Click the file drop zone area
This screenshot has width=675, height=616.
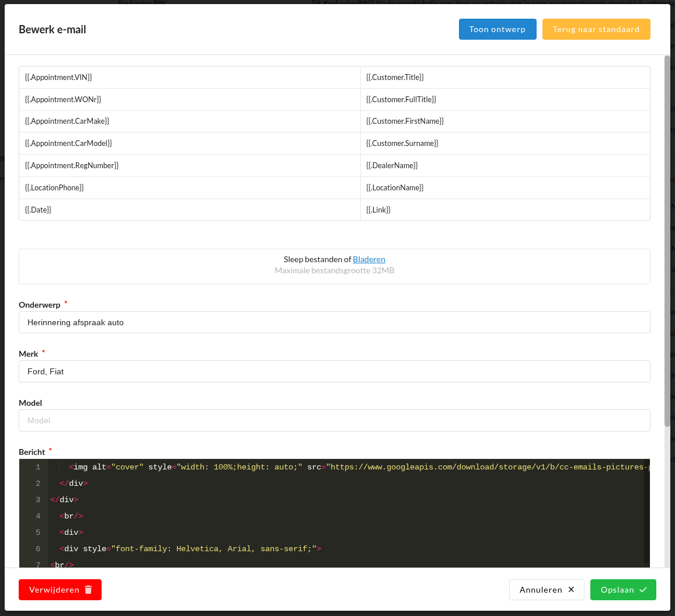tap(334, 274)
